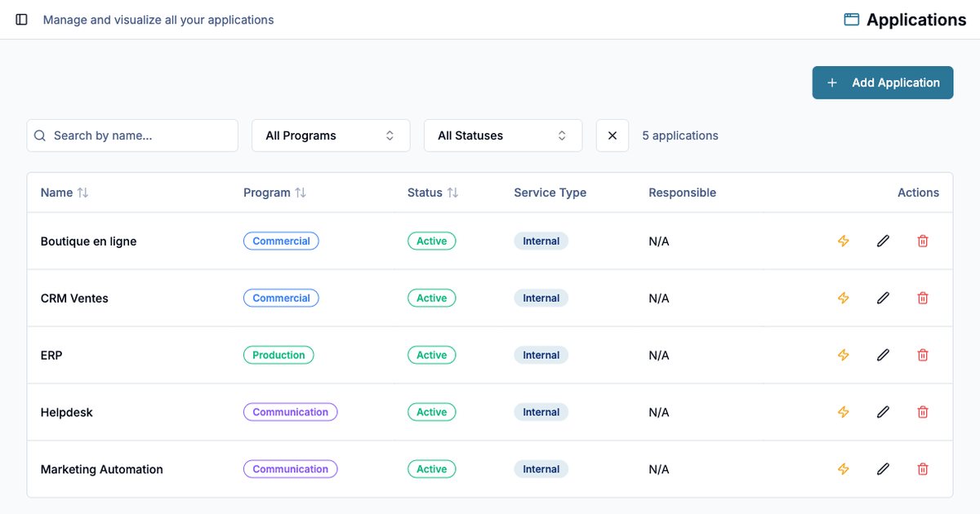Click the Active status badge for ERP
This screenshot has width=980, height=514.
pos(432,355)
